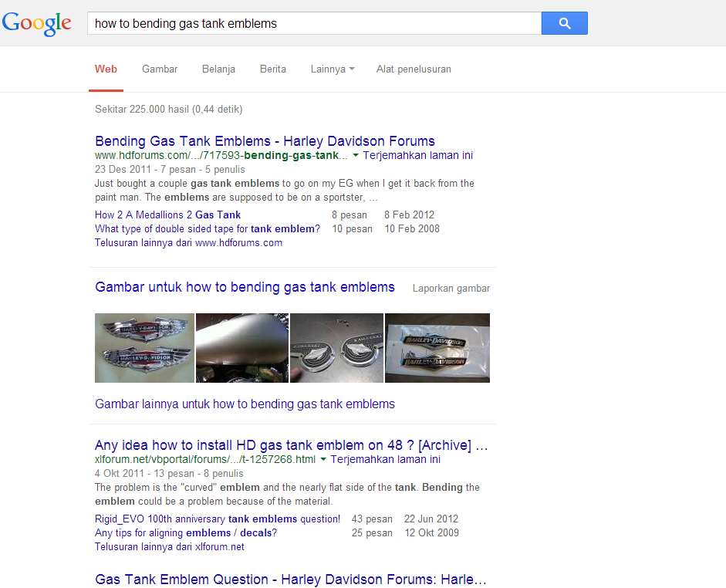Click the '10 pesan' count text
The image size is (726, 588).
point(352,228)
